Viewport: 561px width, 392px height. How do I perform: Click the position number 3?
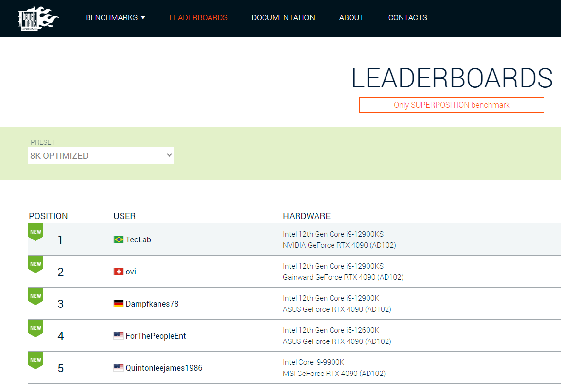coord(60,304)
